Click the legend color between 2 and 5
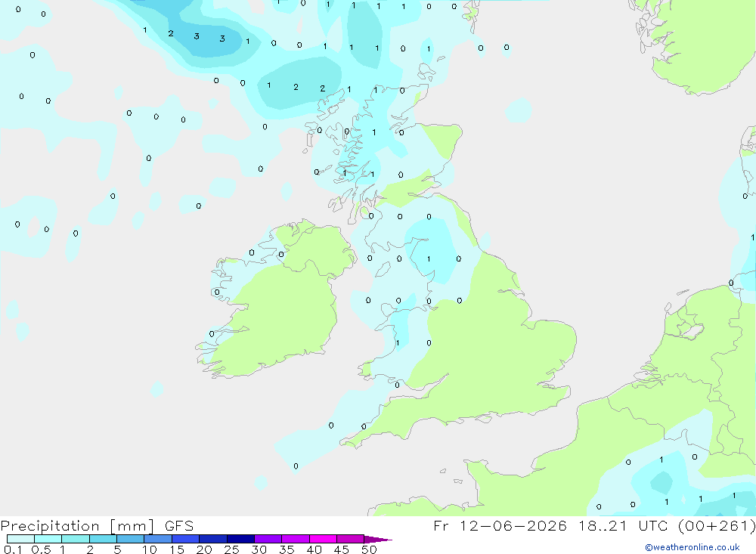This screenshot has height=554, width=756. (103, 539)
